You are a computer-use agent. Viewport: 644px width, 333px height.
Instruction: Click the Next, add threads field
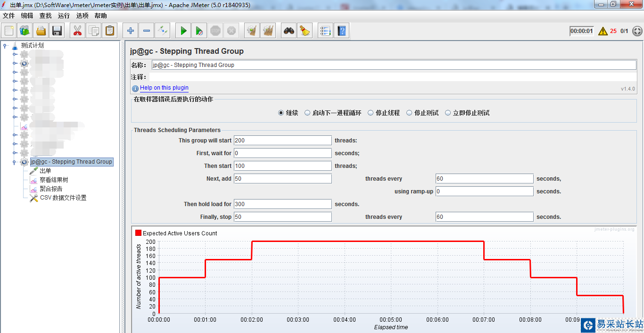pyautogui.click(x=283, y=179)
